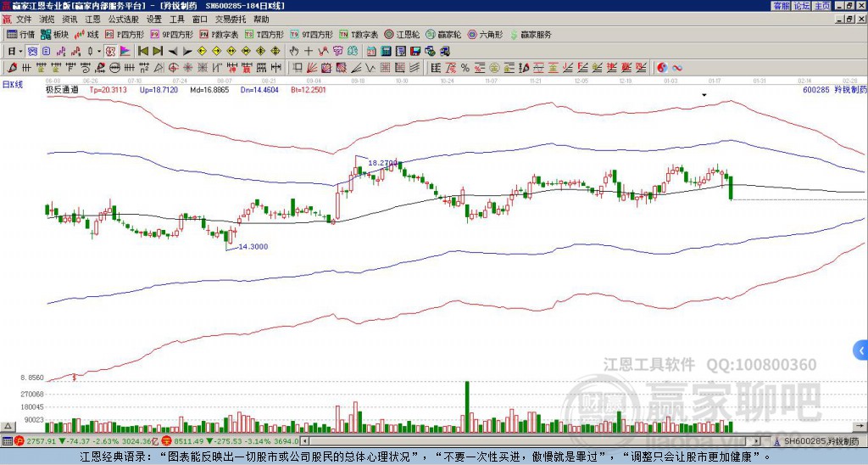Click the 日K线 label
Screen dimensions: 868x465
[x=13, y=85]
